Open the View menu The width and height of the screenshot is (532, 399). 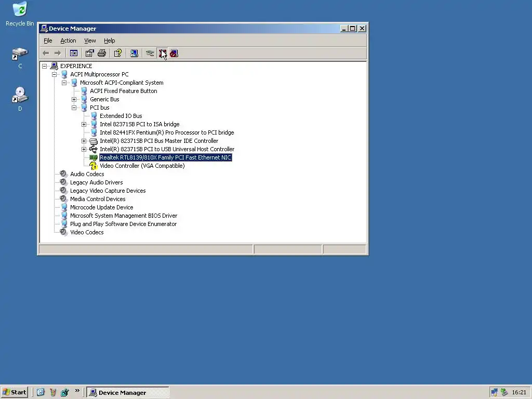90,41
